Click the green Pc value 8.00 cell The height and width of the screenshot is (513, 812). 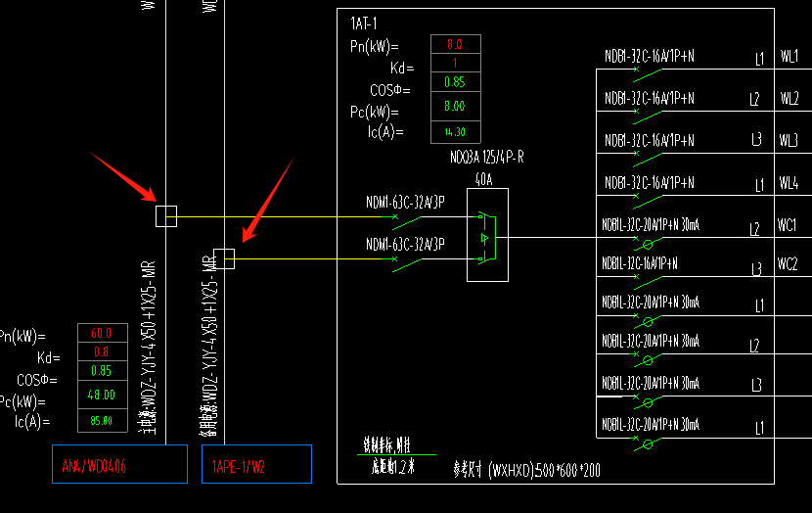pos(456,107)
